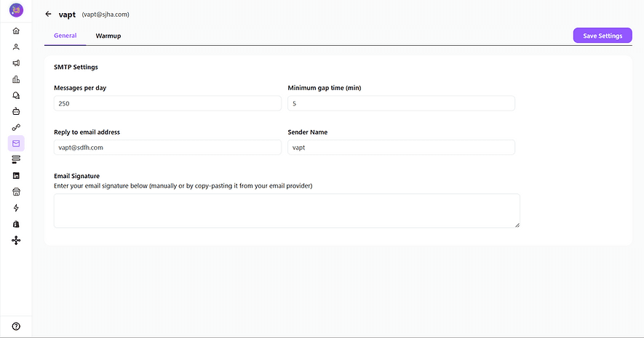This screenshot has height=338, width=644.
Task: Click the 'Minimum gap time (min)' label
Action: 325,88
